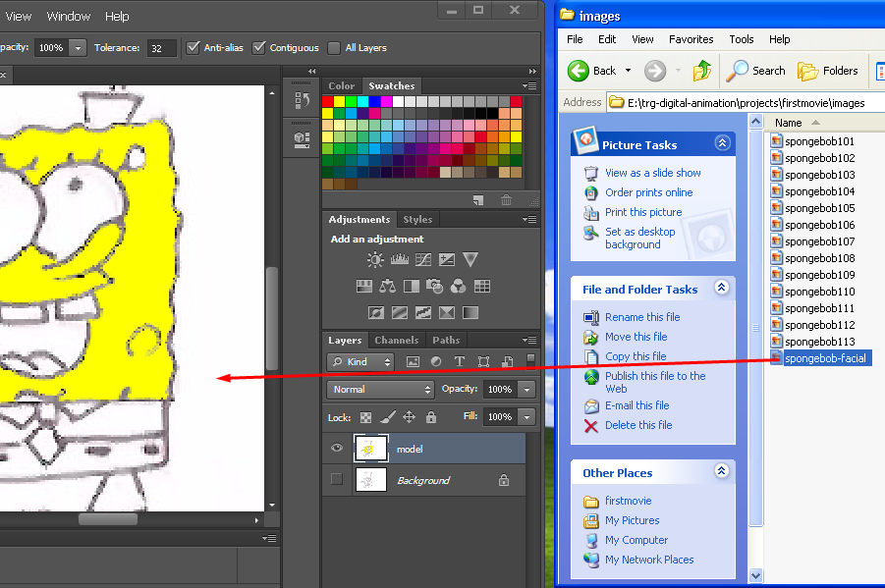
Task: Lock all layer attributes
Action: (431, 417)
